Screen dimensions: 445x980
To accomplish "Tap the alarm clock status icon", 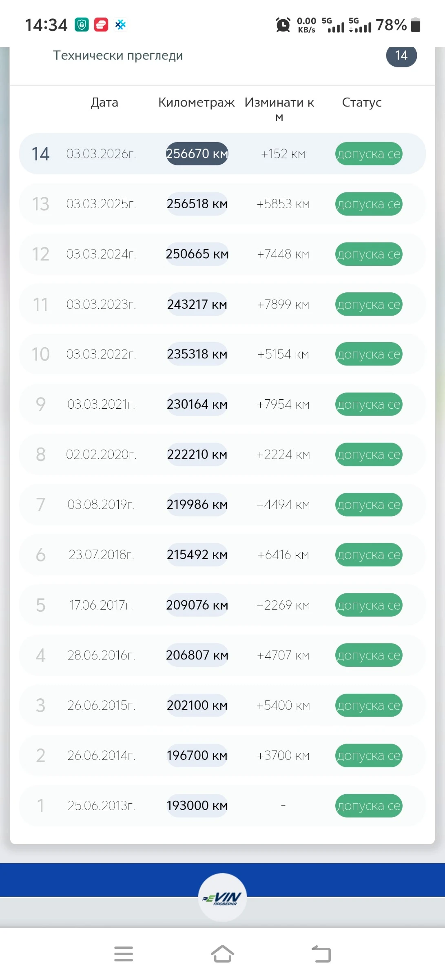I will 283,25.
